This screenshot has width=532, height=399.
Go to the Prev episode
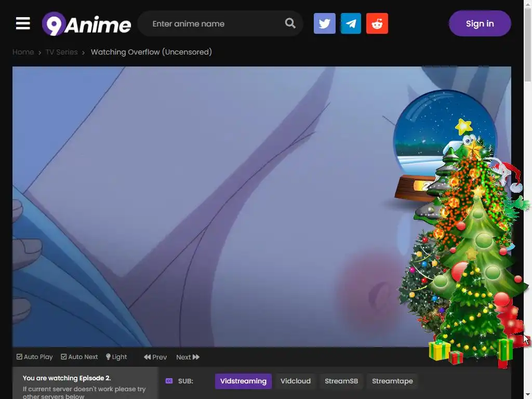coord(155,357)
